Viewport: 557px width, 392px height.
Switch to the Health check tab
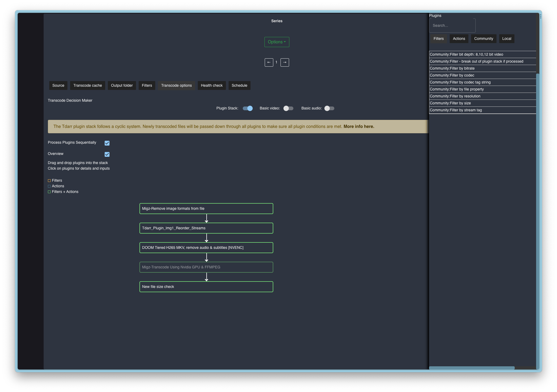point(211,86)
